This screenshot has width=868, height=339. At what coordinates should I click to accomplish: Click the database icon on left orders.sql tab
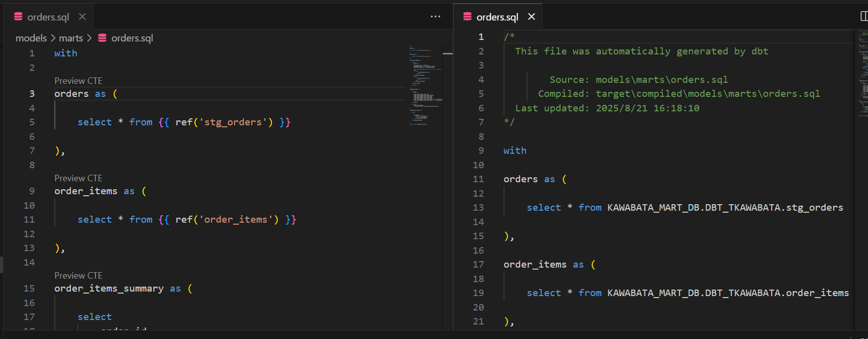[18, 16]
